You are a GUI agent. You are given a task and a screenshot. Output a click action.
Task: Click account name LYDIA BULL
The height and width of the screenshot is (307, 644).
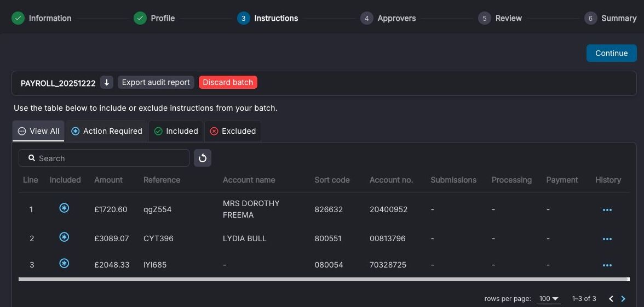tap(245, 239)
